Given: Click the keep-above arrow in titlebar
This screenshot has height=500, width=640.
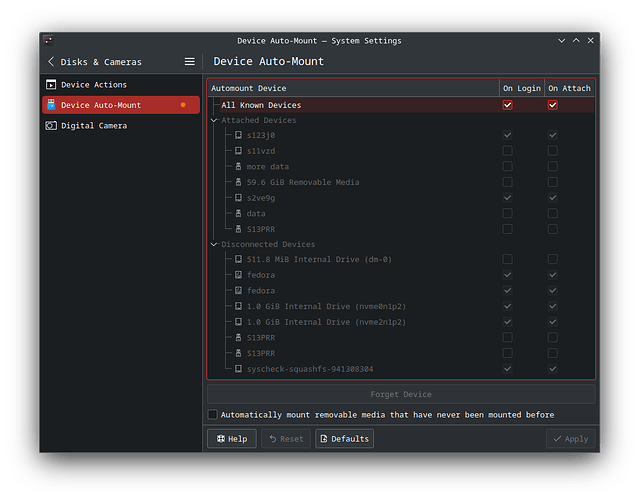Looking at the screenshot, I should point(576,40).
